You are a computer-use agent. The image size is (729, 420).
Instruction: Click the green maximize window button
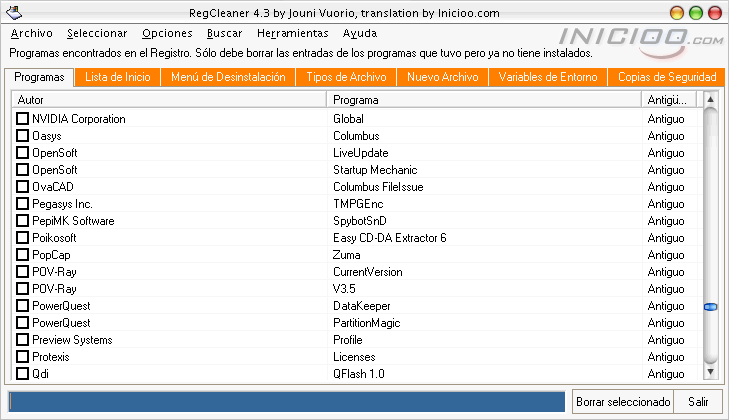click(x=696, y=13)
